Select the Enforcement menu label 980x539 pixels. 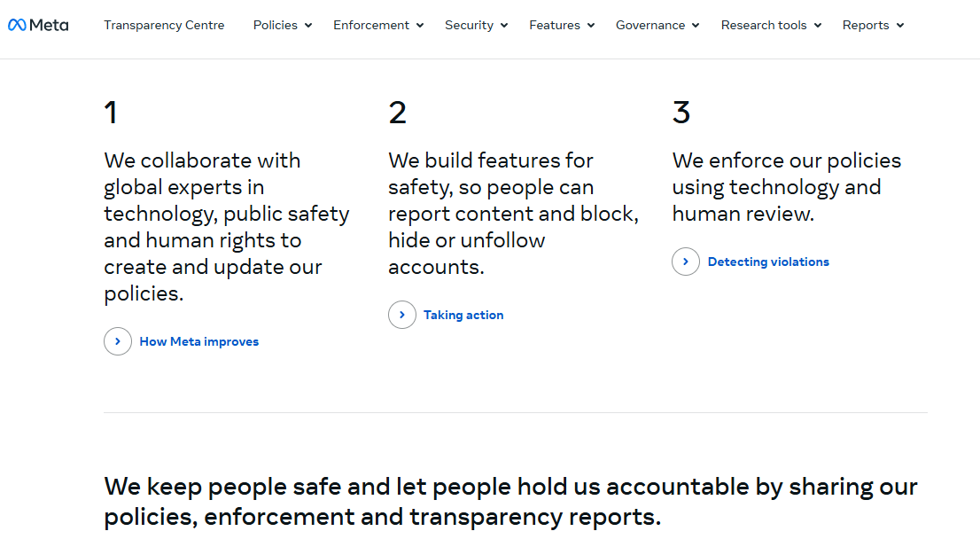[x=371, y=25]
